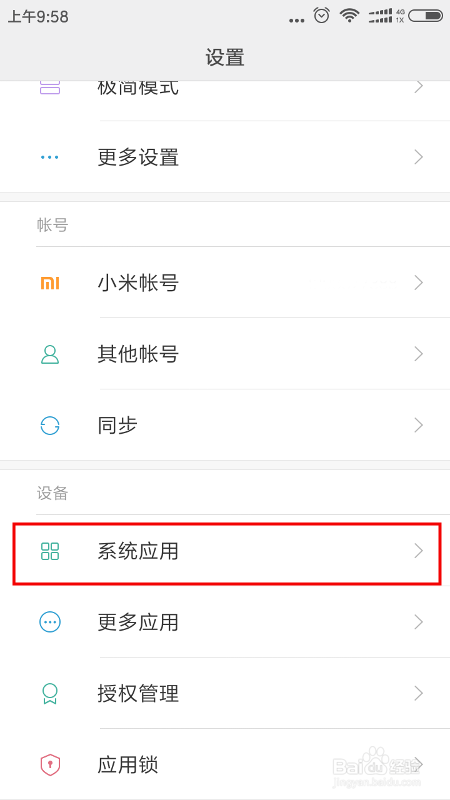This screenshot has width=450, height=800.
Task: Tap the ribbon badge 授权管理 icon
Action: pyautogui.click(x=50, y=694)
